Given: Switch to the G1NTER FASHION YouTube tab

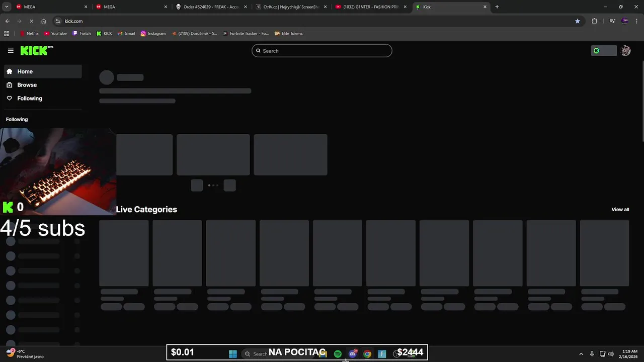Looking at the screenshot, I should click(371, 7).
